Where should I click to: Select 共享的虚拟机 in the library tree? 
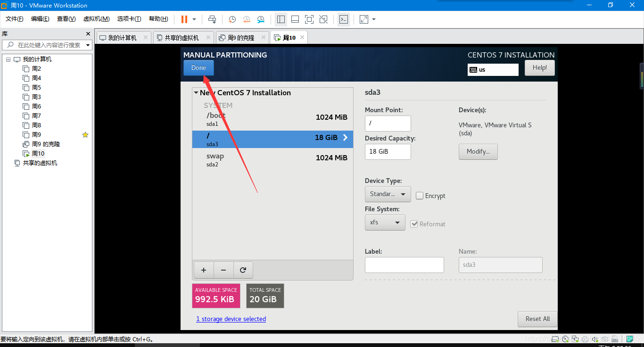coord(36,163)
